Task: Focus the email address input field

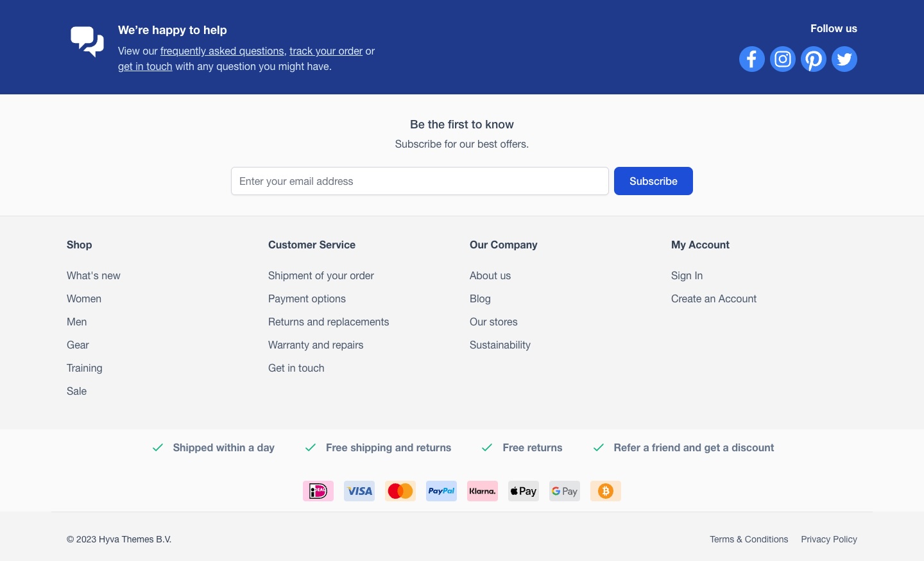Action: click(x=420, y=181)
